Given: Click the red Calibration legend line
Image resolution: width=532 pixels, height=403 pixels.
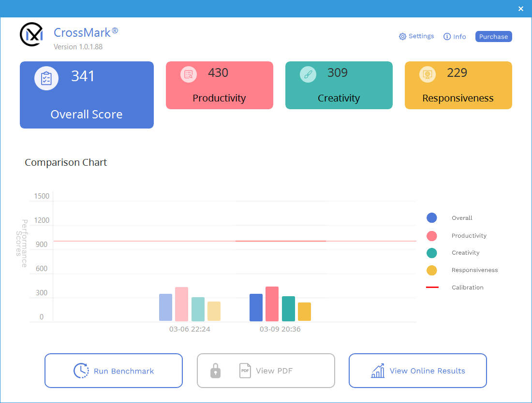Looking at the screenshot, I should coord(432,288).
